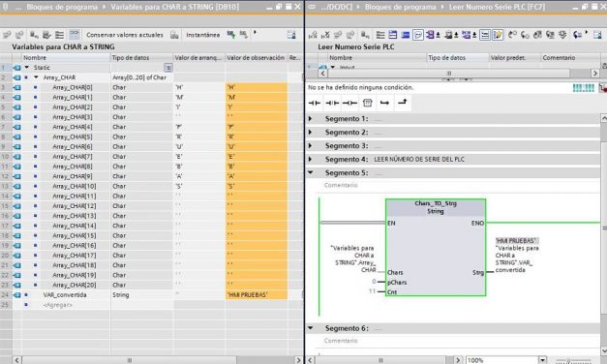
Task: Click the rightmost panel icon in FC7 toolbar
Action: [x=597, y=35]
